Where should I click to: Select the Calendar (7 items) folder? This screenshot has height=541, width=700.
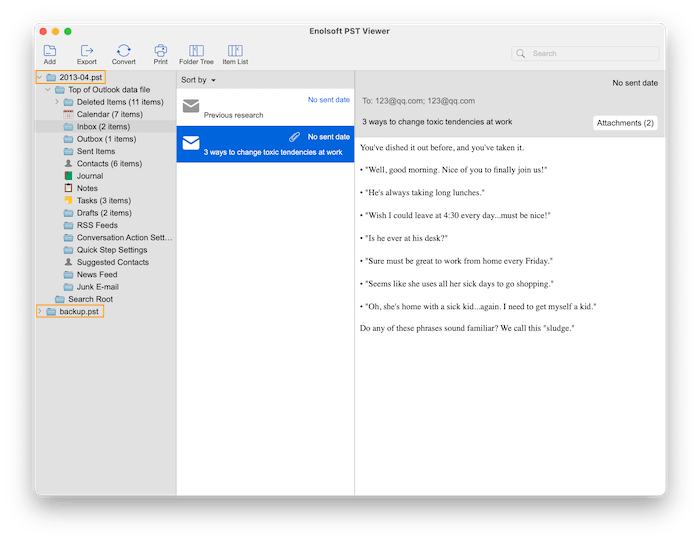coord(110,114)
